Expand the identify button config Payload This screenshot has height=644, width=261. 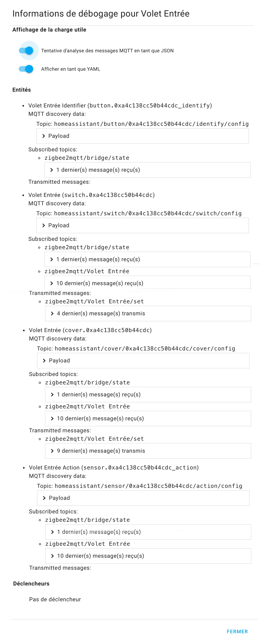[x=59, y=136]
